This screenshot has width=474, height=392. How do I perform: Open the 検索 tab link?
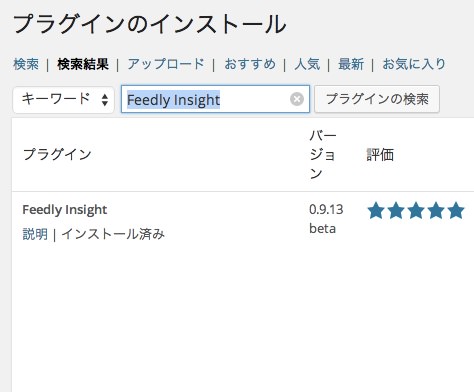(26, 64)
